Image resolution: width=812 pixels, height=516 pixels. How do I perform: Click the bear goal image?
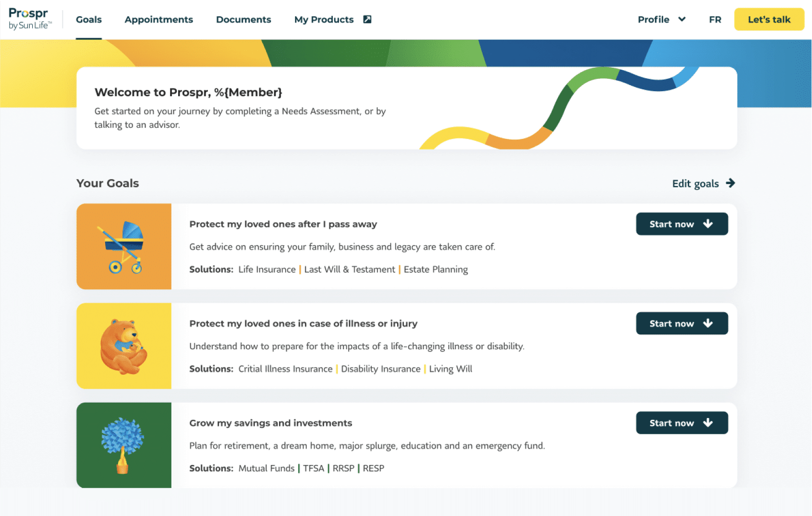pyautogui.click(x=124, y=346)
